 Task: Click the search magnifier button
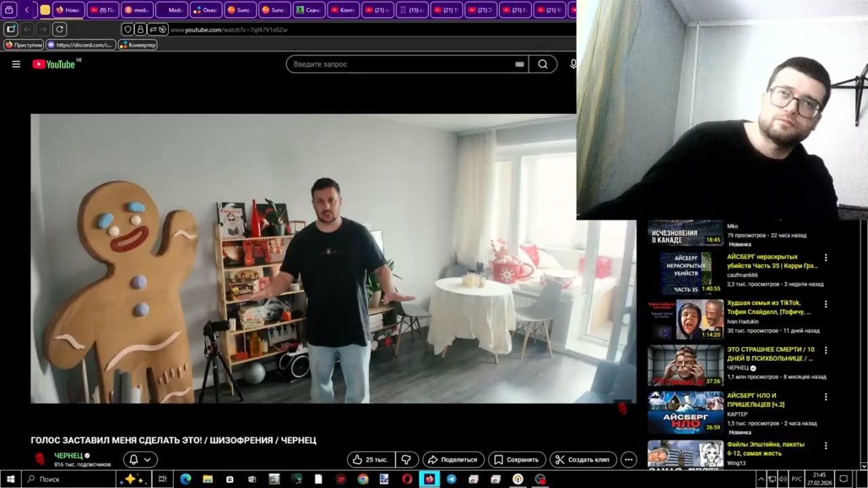pos(542,64)
